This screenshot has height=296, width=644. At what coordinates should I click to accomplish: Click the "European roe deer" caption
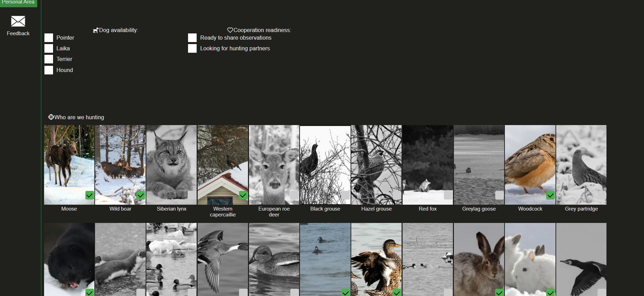[274, 212]
